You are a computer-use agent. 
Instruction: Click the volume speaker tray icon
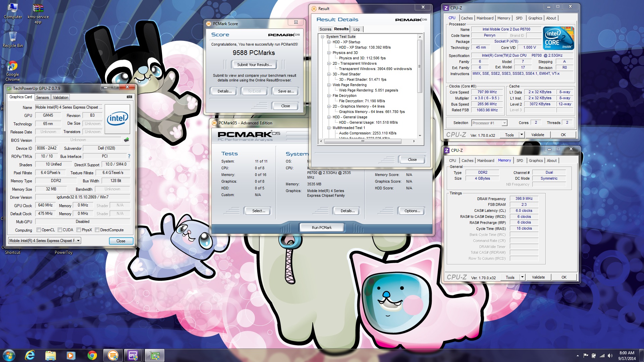pyautogui.click(x=610, y=356)
